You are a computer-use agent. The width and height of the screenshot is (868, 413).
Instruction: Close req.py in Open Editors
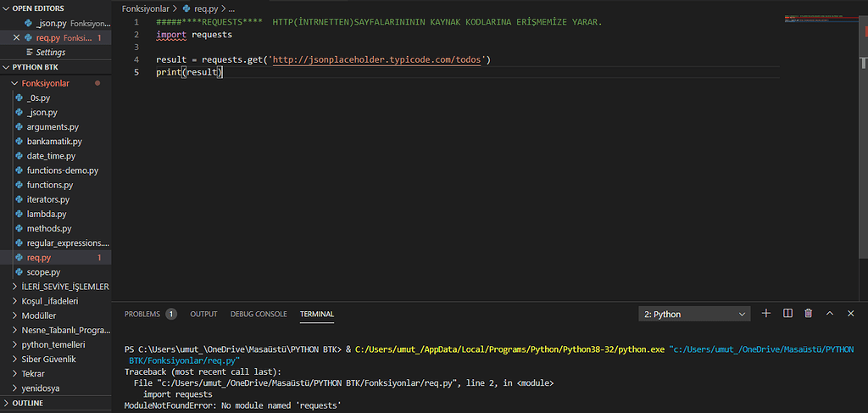click(x=18, y=38)
